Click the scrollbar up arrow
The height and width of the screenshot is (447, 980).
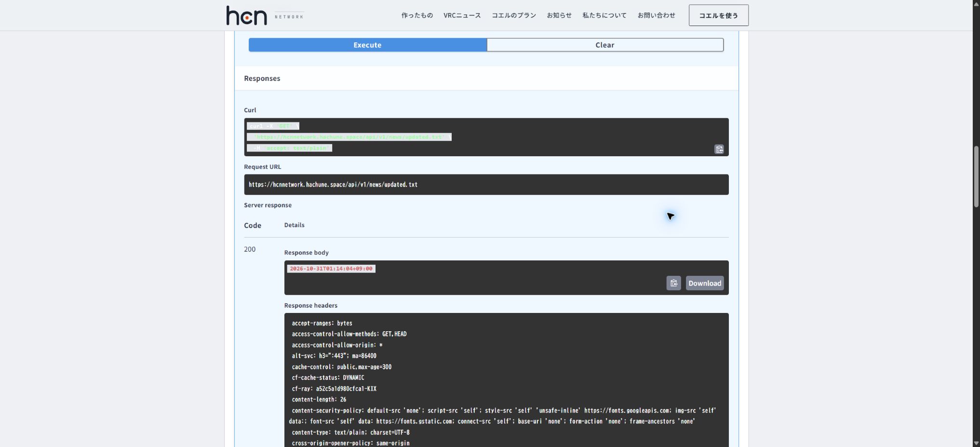[x=976, y=4]
